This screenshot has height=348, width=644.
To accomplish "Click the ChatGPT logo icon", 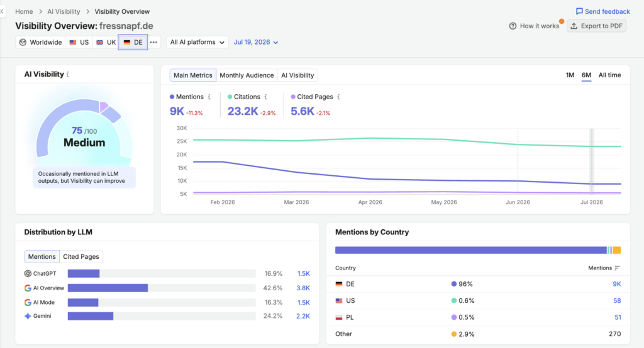I will point(28,274).
